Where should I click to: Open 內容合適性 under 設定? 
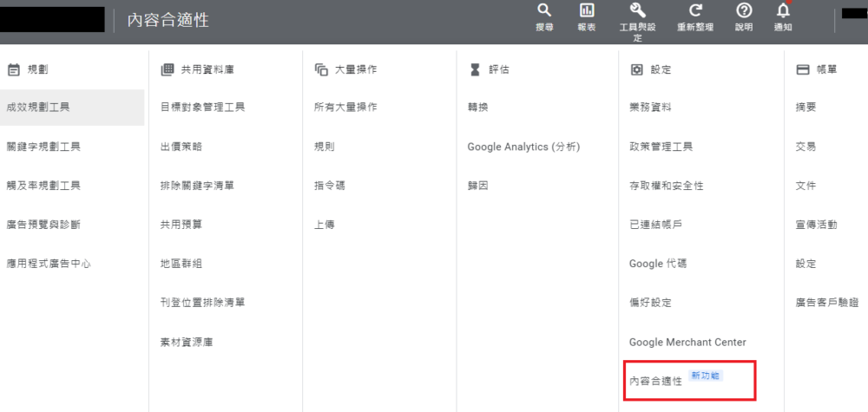[655, 381]
